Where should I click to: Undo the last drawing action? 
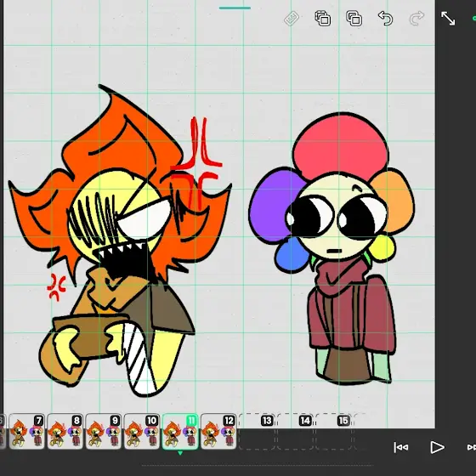point(386,18)
